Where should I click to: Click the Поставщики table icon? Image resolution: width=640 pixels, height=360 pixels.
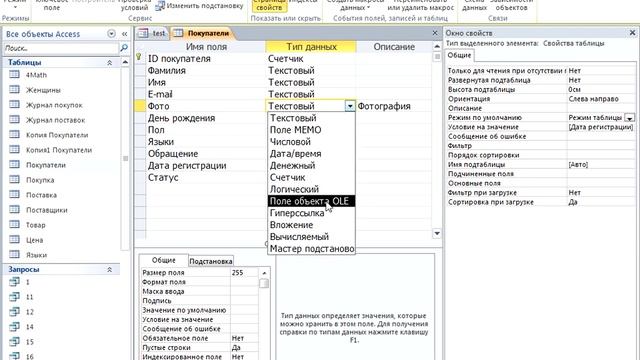[14, 209]
